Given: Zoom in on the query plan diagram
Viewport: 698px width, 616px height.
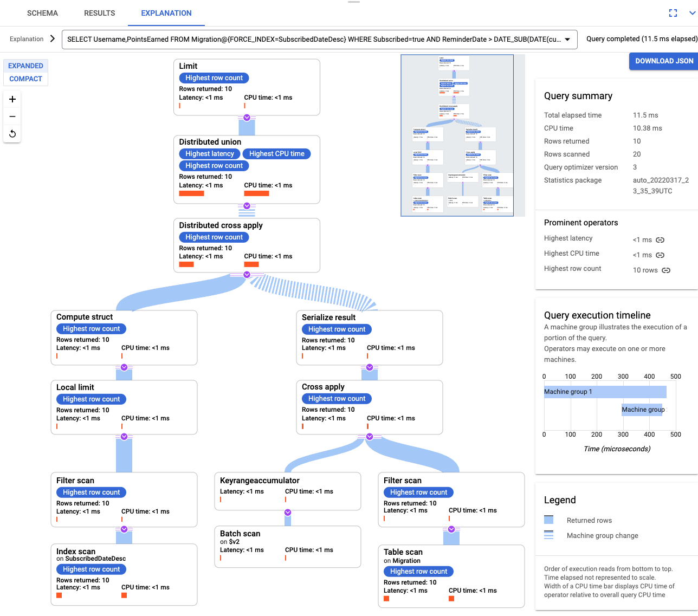Looking at the screenshot, I should pos(12,99).
